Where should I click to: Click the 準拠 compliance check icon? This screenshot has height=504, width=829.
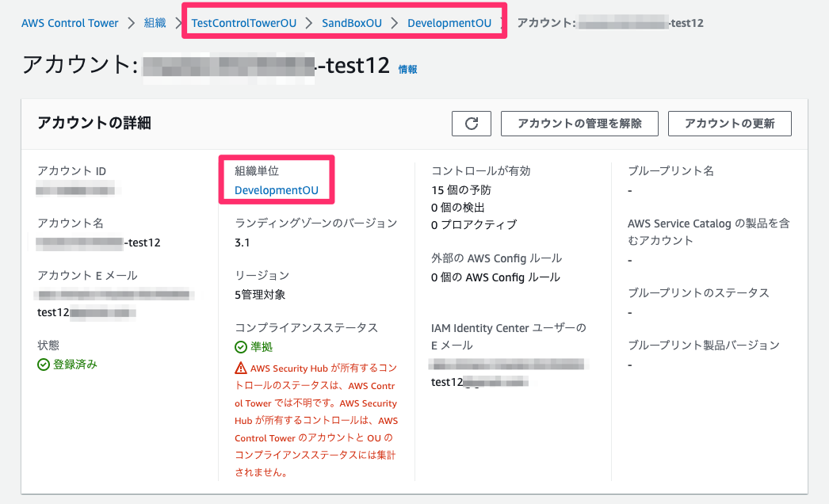point(241,347)
